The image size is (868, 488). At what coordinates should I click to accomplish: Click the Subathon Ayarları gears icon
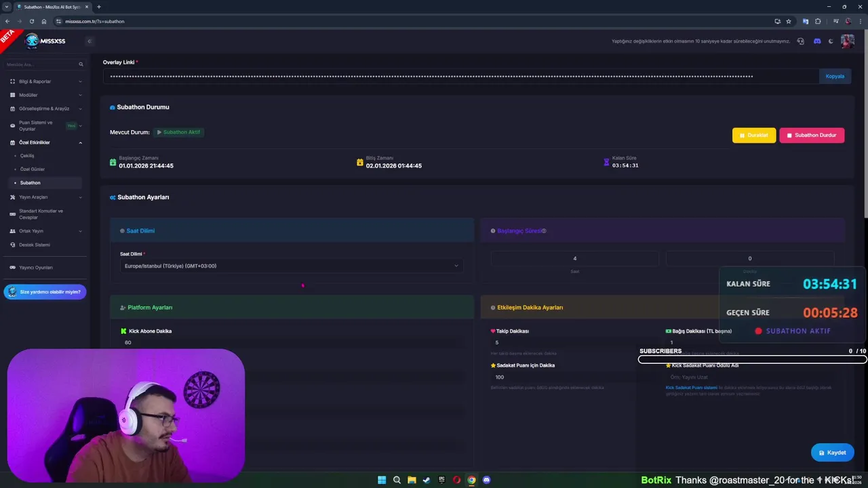113,197
